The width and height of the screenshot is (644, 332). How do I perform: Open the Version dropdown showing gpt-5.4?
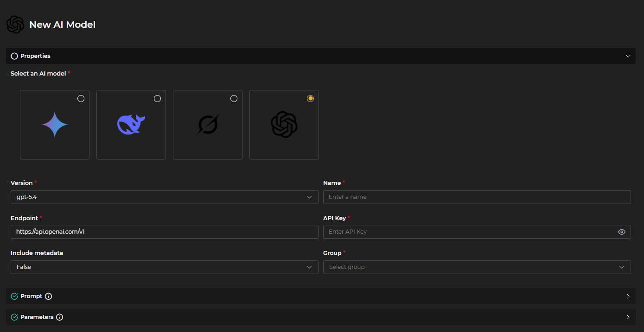tap(165, 197)
